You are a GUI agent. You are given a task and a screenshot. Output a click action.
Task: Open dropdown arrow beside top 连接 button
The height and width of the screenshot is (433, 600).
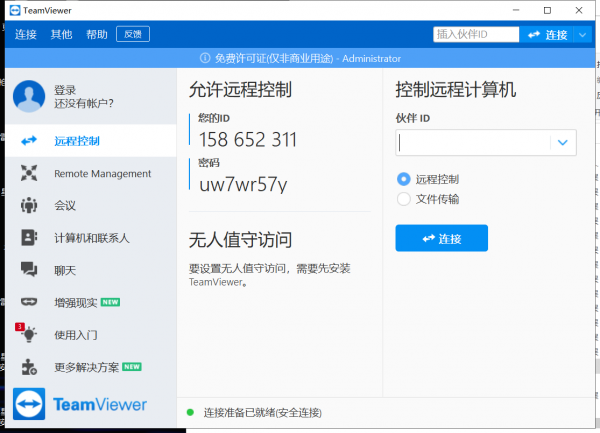pyautogui.click(x=582, y=35)
